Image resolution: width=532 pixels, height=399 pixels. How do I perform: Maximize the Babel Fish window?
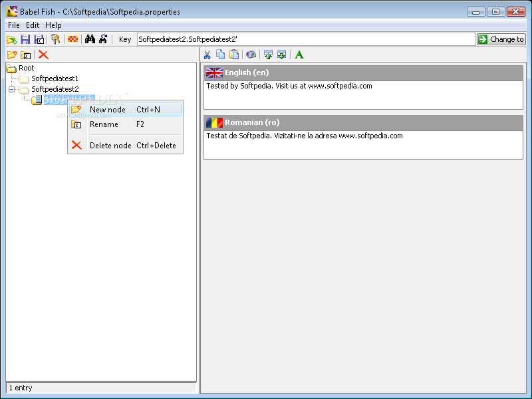(x=495, y=12)
